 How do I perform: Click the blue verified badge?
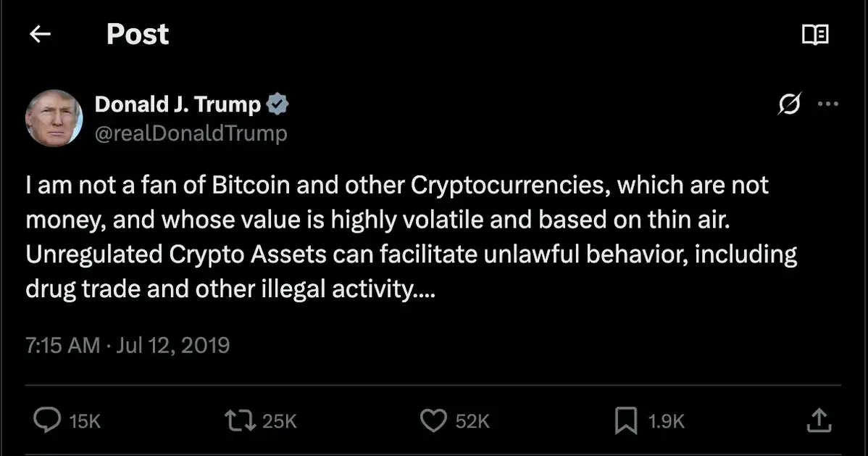[277, 105]
